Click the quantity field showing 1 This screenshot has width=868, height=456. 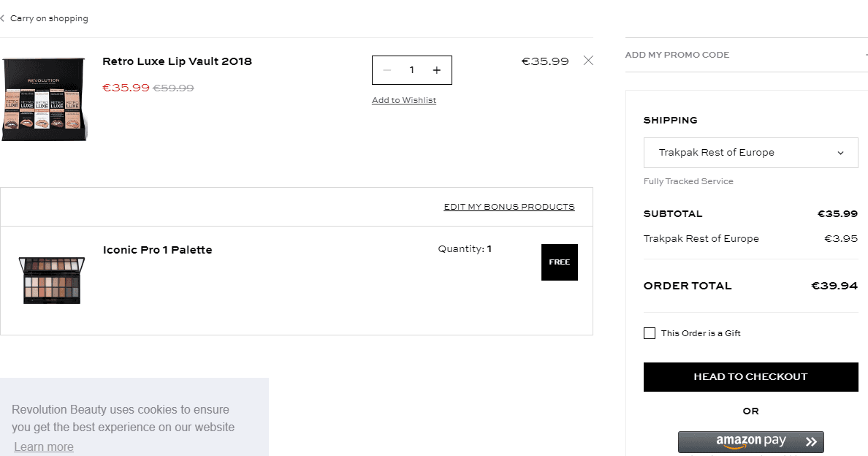(412, 70)
